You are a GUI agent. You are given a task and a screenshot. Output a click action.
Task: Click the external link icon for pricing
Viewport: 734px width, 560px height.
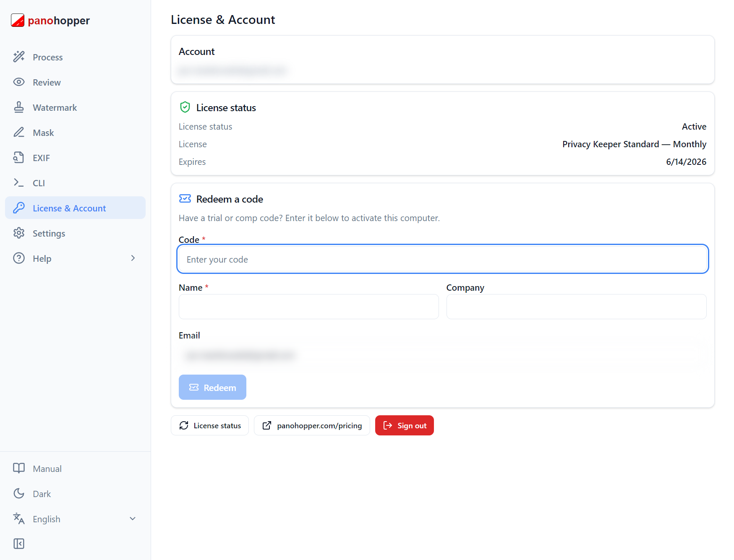click(267, 425)
